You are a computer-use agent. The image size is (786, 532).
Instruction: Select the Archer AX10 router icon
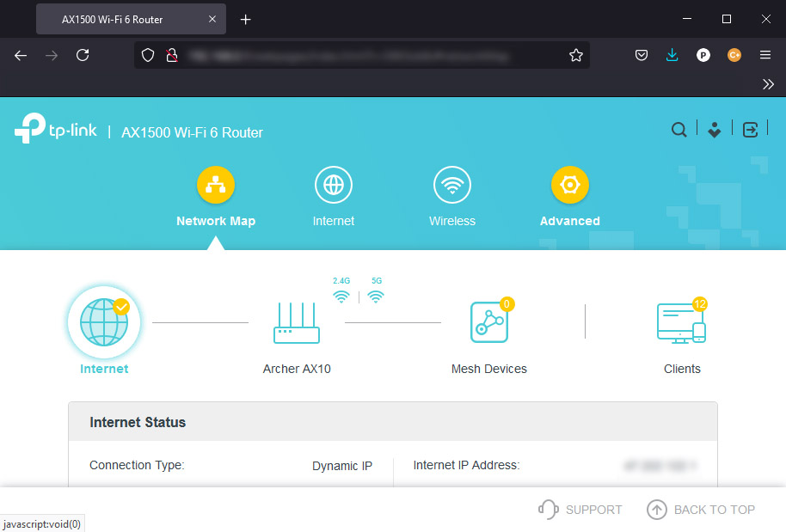coord(296,322)
